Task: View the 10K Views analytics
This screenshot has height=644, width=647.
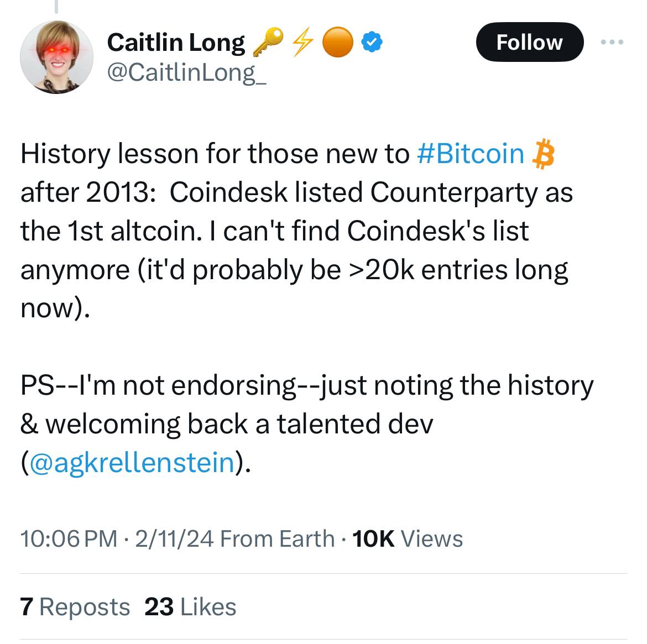Action: point(407,539)
